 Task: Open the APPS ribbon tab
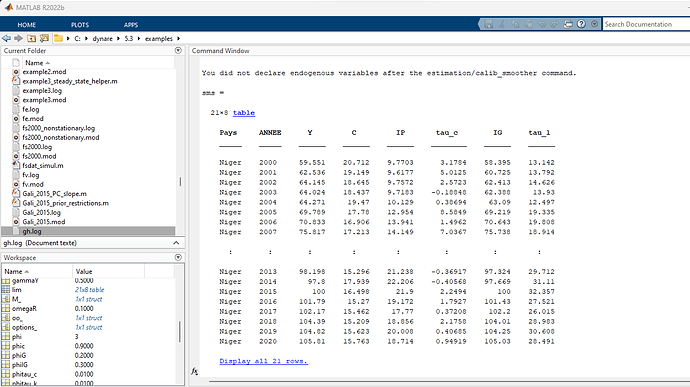131,25
